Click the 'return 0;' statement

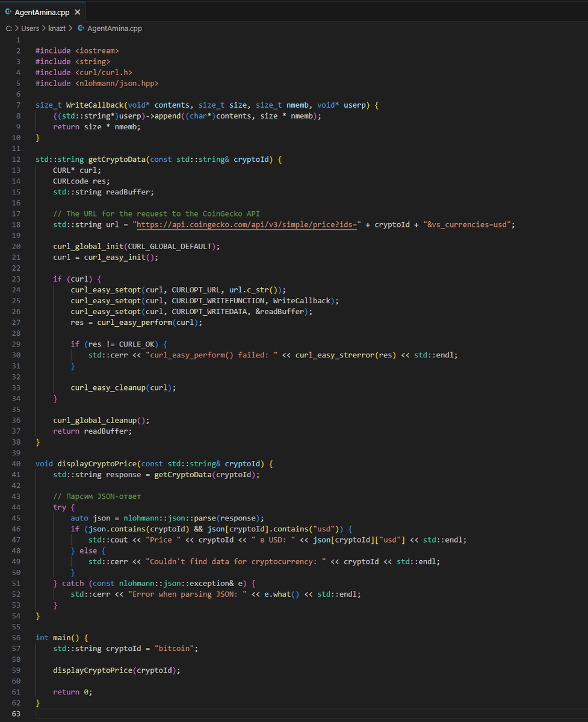tap(73, 692)
